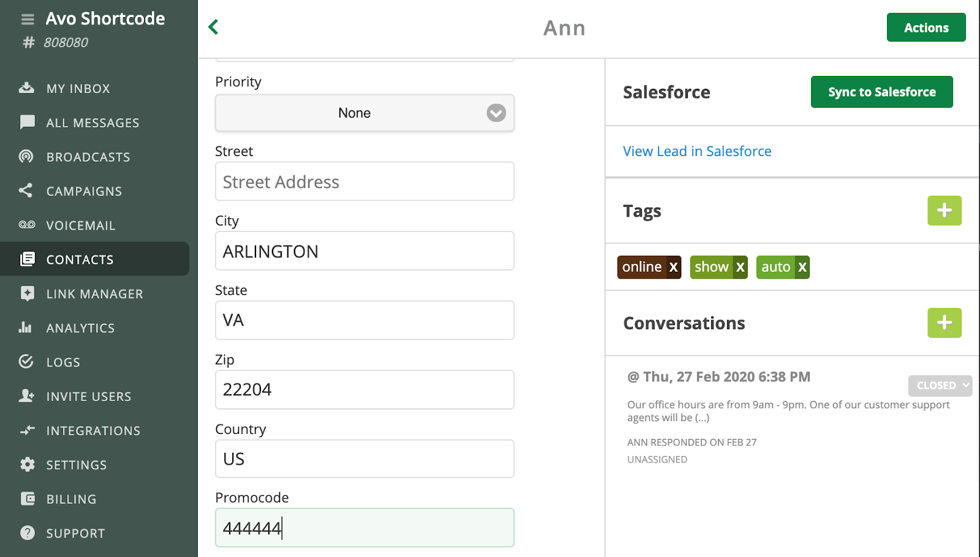Viewport: 980px width, 557px height.
Task: Select the Link Manager icon
Action: coord(27,293)
